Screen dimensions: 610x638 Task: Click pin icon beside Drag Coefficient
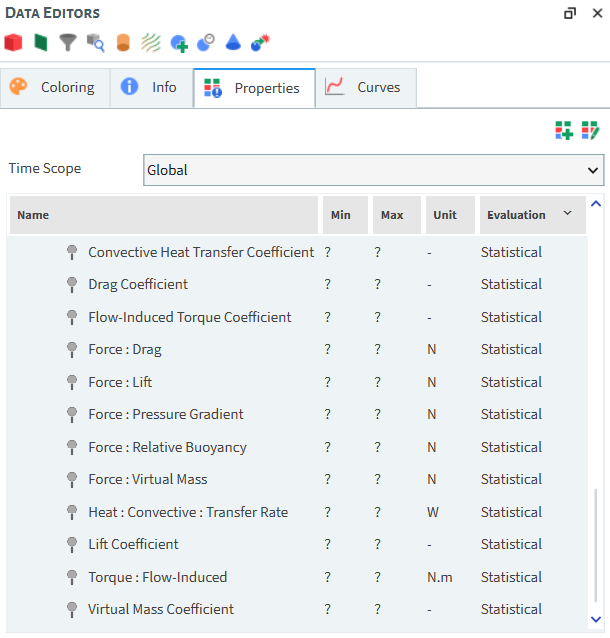(x=72, y=285)
